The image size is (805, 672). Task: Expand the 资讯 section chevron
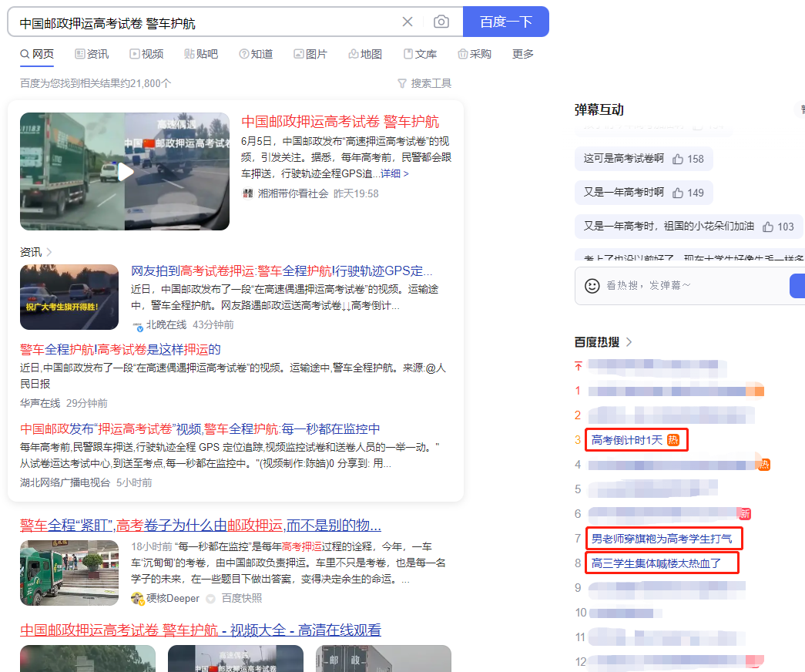point(49,252)
